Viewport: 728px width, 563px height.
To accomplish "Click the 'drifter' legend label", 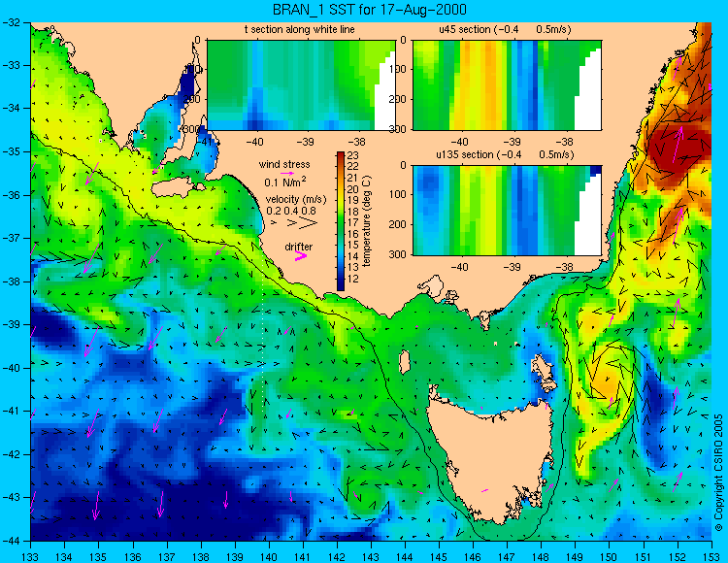I will (x=299, y=247).
